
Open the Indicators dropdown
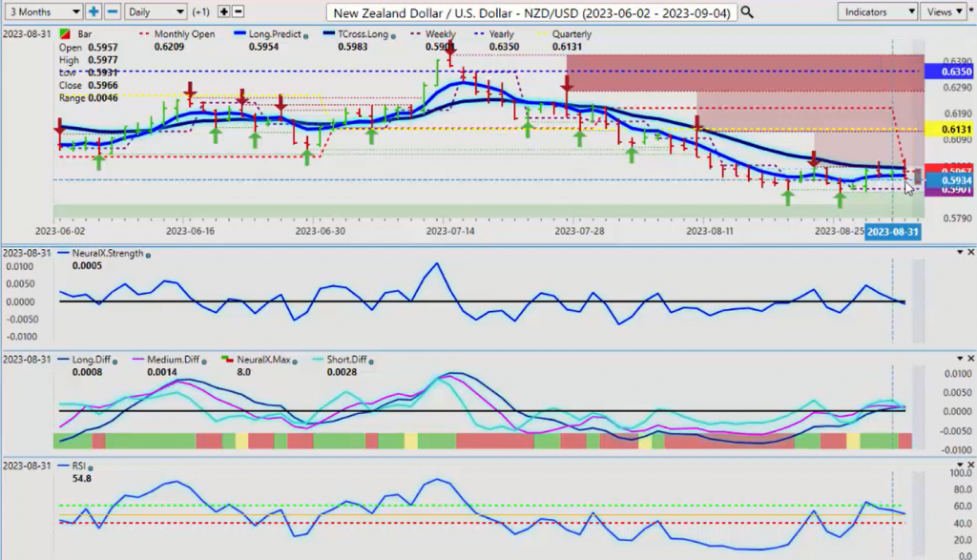pyautogui.click(x=878, y=11)
